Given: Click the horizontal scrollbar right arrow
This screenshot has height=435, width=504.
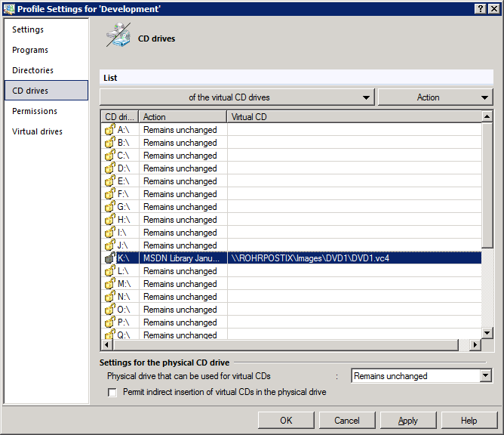Looking at the screenshot, I should point(475,345).
